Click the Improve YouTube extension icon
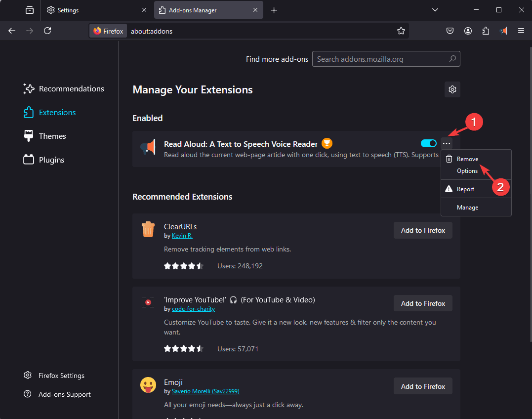 click(x=148, y=302)
